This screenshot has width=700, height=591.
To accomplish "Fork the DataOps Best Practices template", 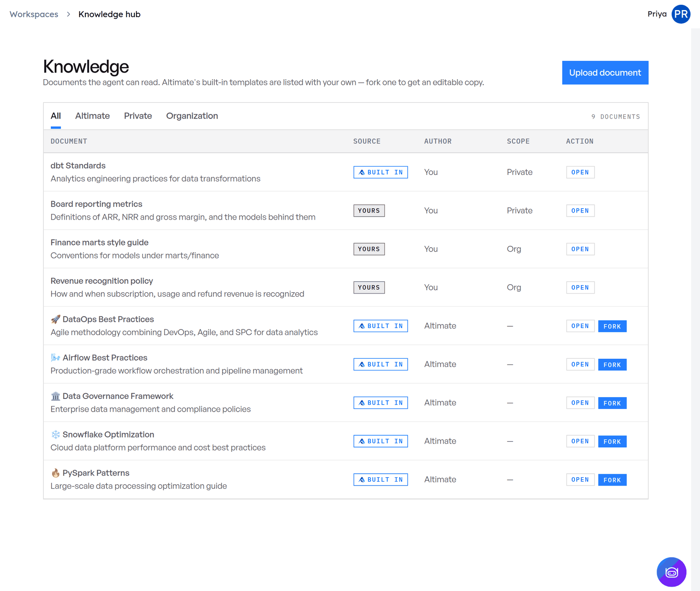I will tap(612, 326).
